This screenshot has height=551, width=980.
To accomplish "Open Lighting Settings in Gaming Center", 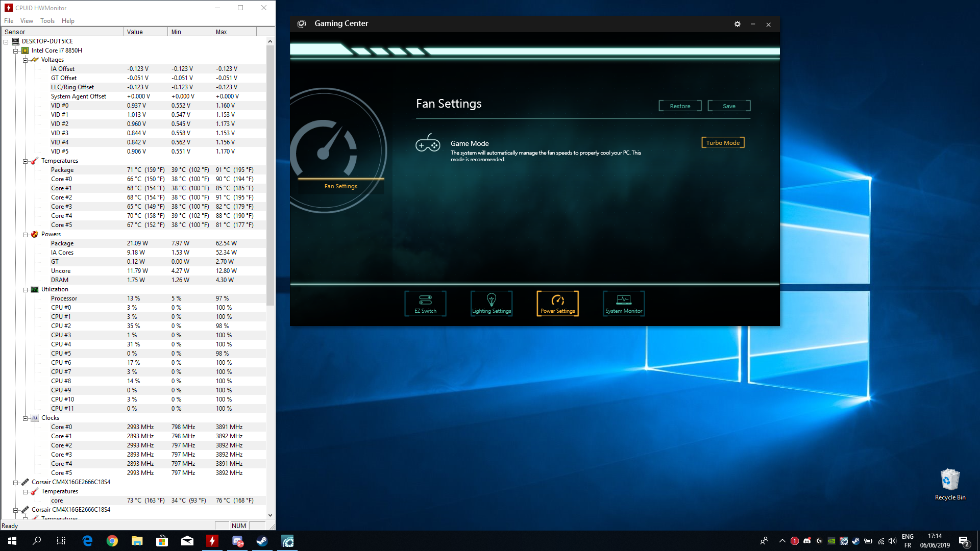I will click(491, 304).
